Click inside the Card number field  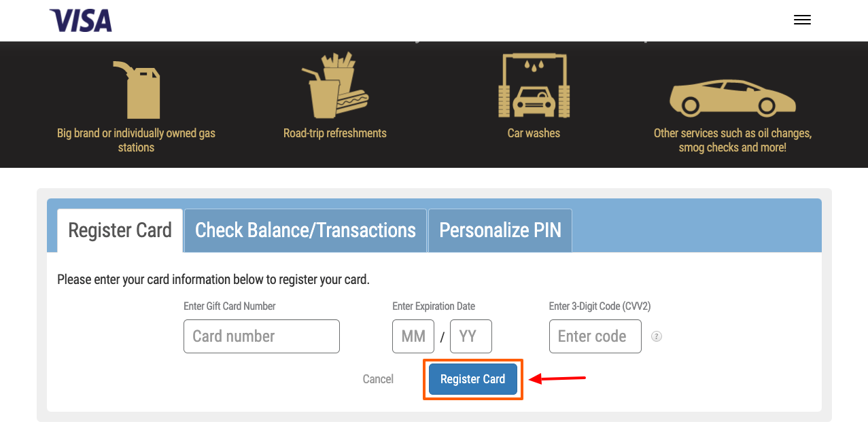(261, 336)
